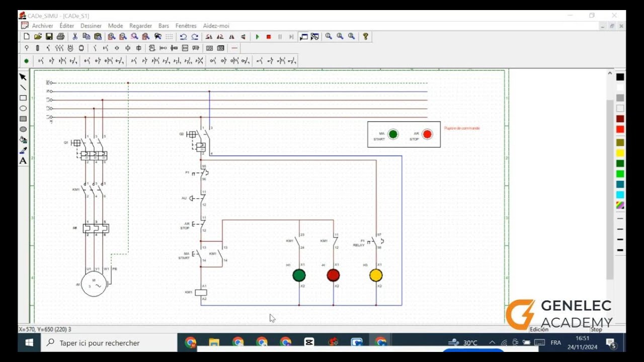This screenshot has width=644, height=362.
Task: Open the Regarder menu
Action: [140, 26]
